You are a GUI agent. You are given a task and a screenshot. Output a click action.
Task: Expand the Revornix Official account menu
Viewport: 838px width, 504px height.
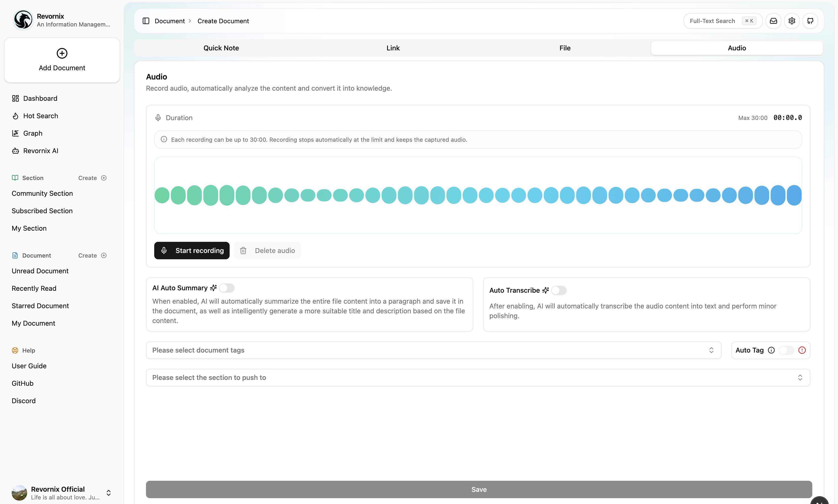tap(108, 493)
